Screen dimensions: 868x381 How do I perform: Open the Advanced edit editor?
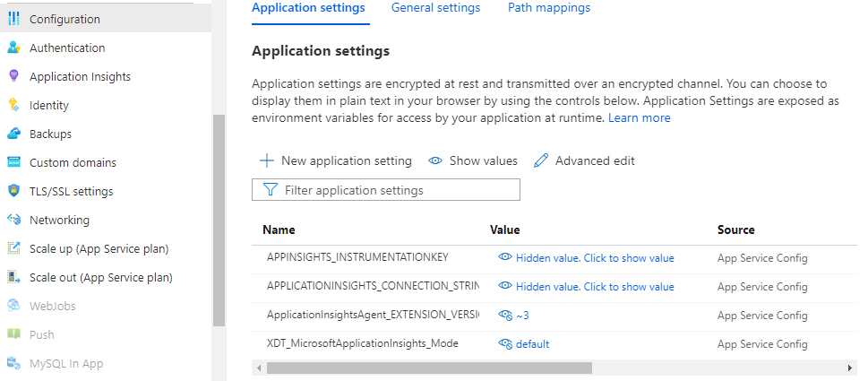[584, 161]
